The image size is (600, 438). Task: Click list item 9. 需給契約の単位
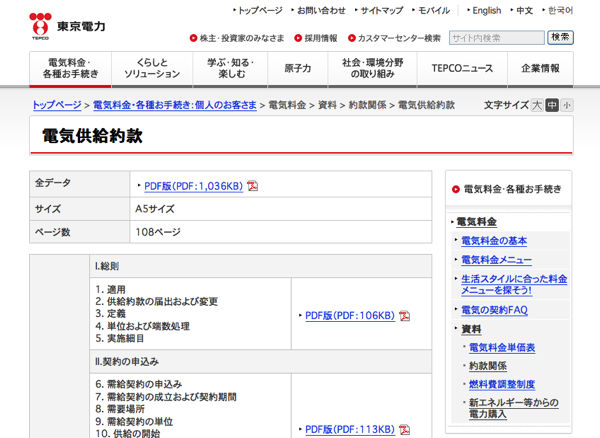click(x=134, y=422)
